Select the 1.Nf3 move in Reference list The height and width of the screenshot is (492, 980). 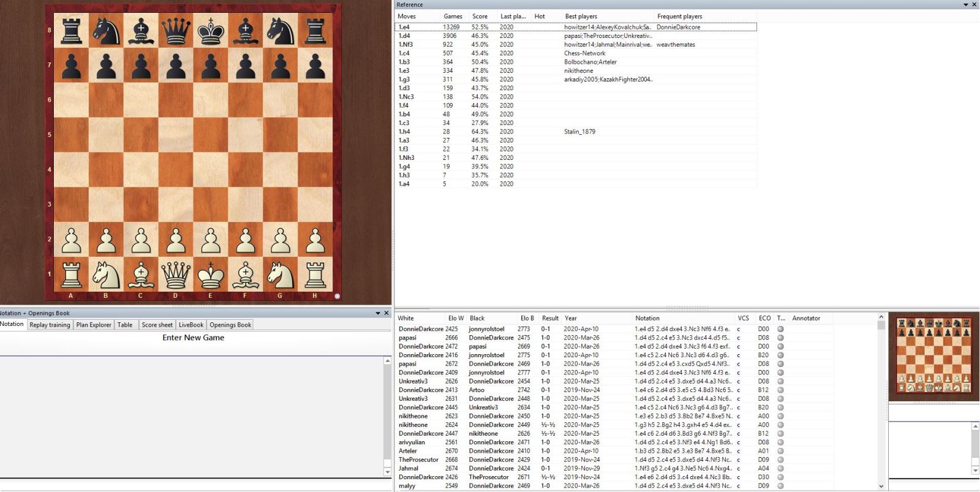(405, 44)
